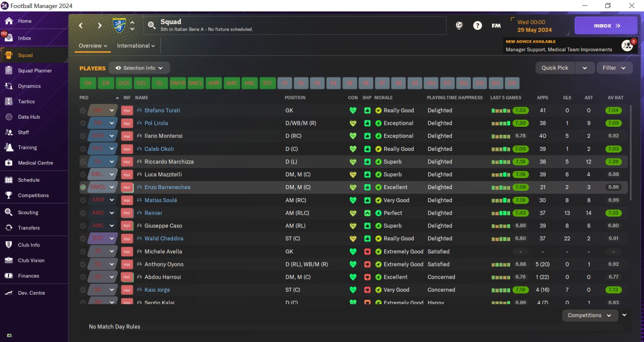This screenshot has height=342, width=644.
Task: Open the Home sidebar icon
Action: point(9,21)
